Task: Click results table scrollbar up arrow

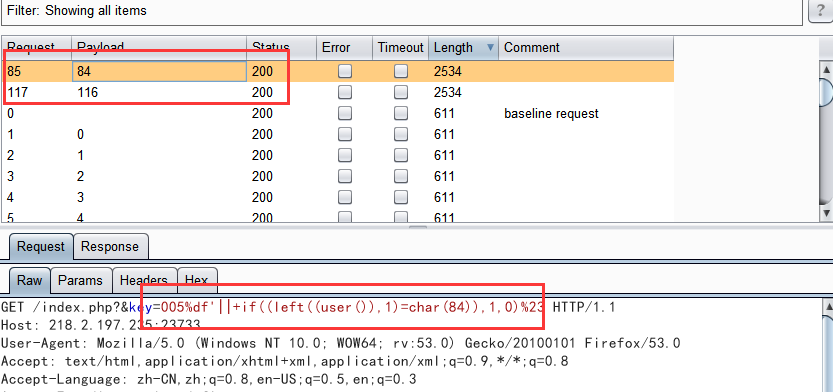Action: [x=826, y=69]
